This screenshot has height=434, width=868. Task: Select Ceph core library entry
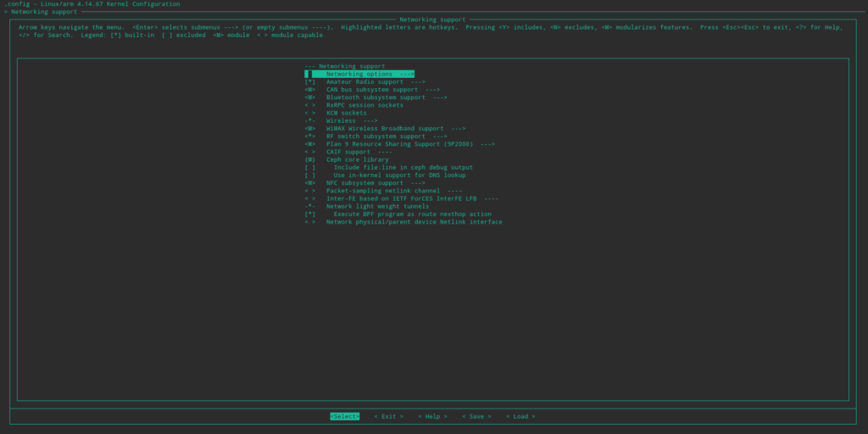coord(357,159)
